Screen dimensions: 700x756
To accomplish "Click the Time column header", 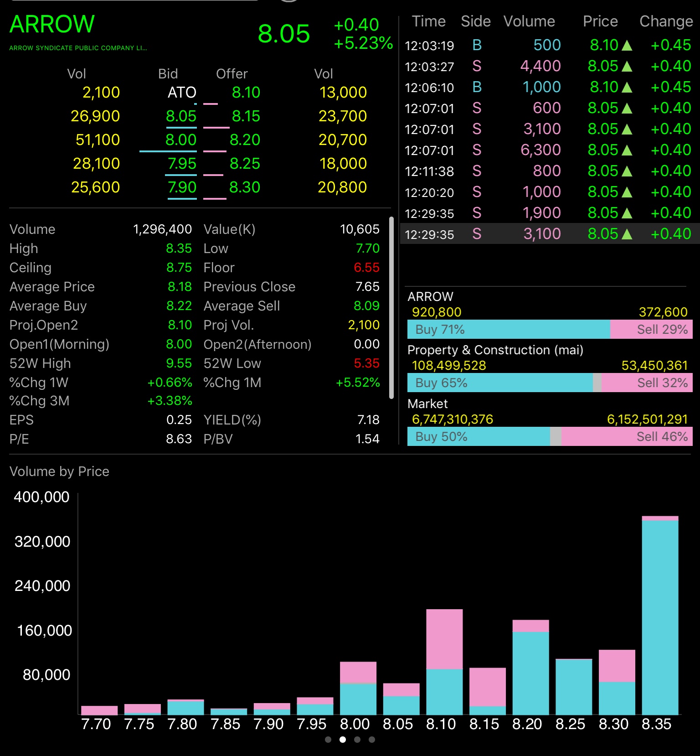I will pyautogui.click(x=428, y=21).
